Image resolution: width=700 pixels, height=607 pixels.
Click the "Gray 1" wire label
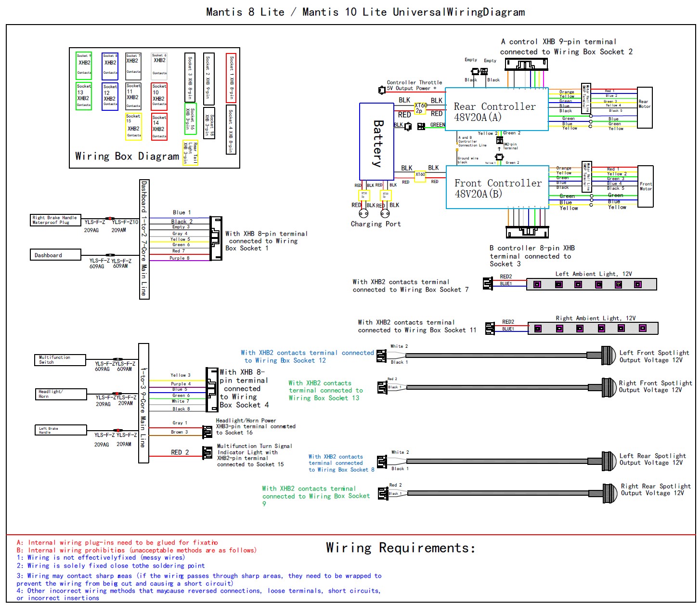coord(180,423)
